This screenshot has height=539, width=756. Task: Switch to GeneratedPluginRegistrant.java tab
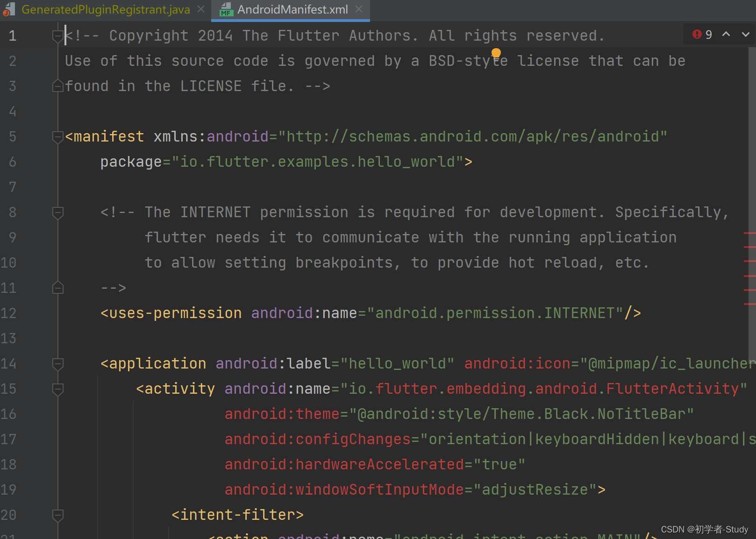point(106,9)
